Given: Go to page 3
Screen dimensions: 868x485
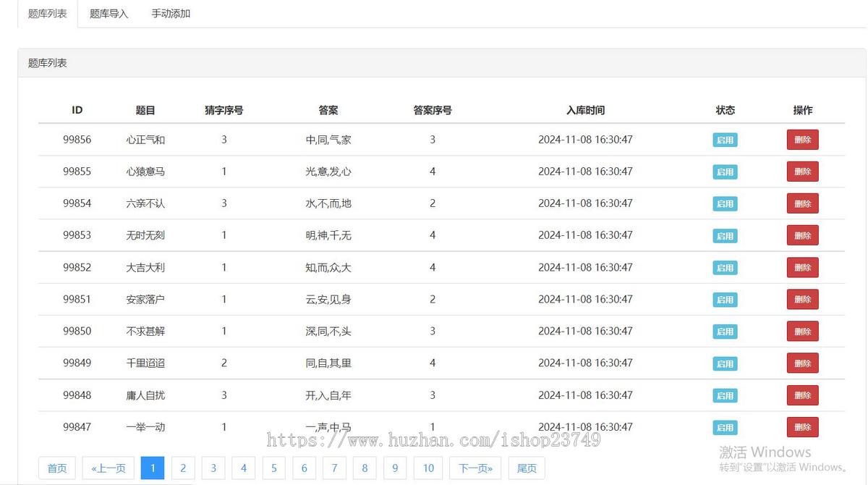Looking at the screenshot, I should [x=213, y=468].
